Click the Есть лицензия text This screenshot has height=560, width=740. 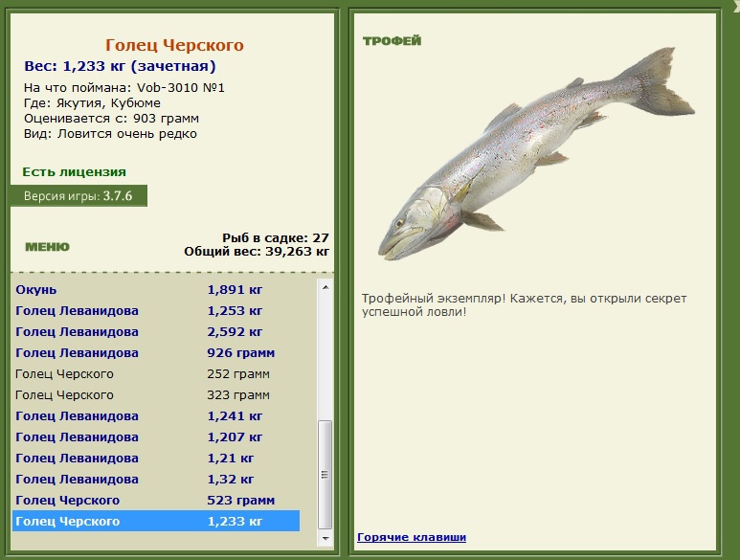[74, 171]
